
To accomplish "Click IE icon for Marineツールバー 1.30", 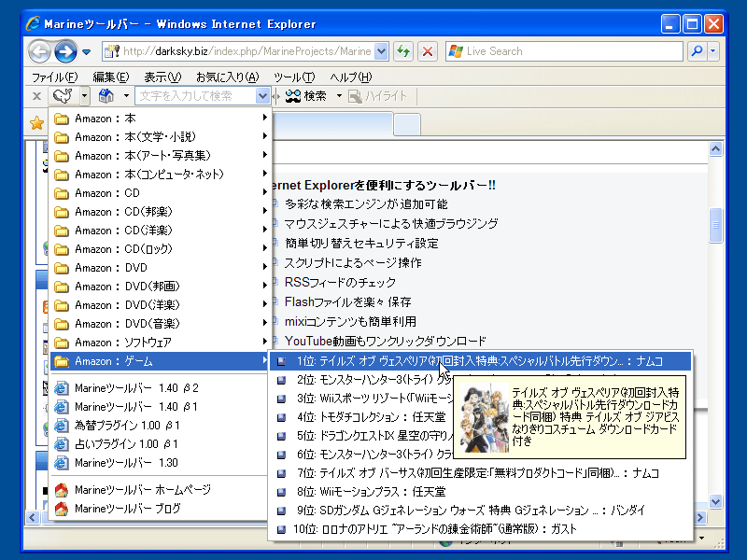I will 62,462.
